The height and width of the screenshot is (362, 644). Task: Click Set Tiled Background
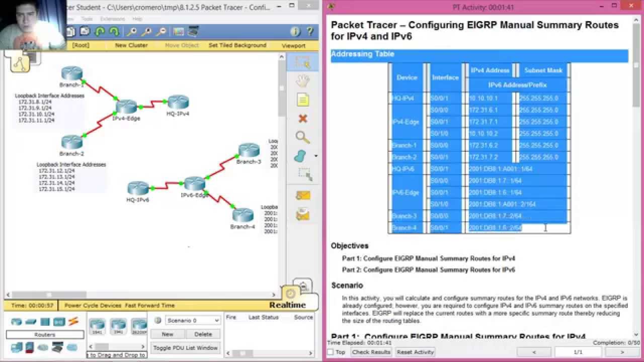click(237, 45)
